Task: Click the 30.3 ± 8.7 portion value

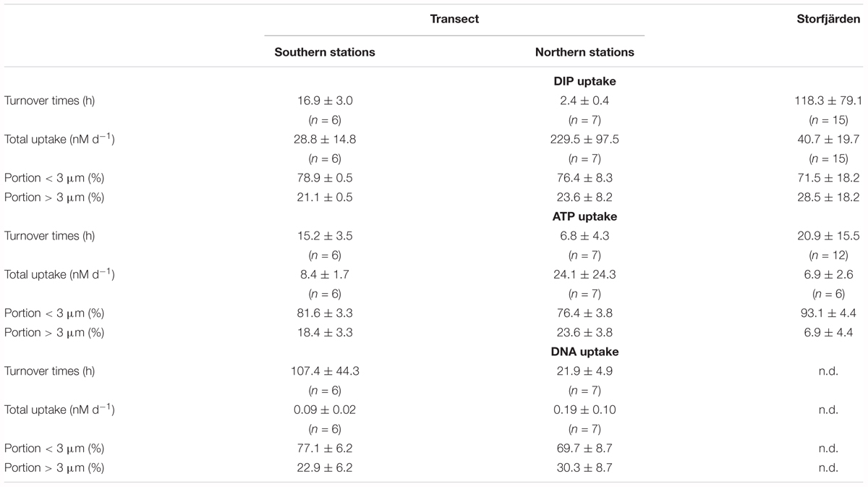Action: point(584,468)
